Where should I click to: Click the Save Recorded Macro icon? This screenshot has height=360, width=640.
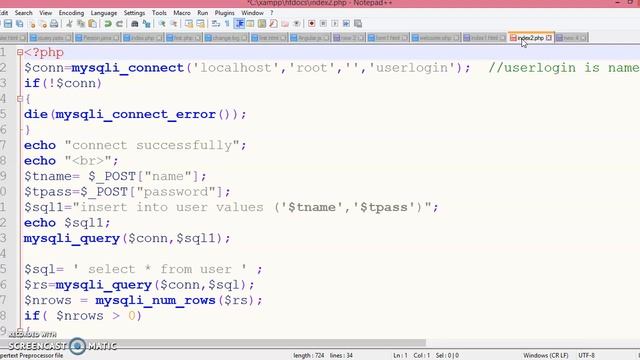point(358,24)
